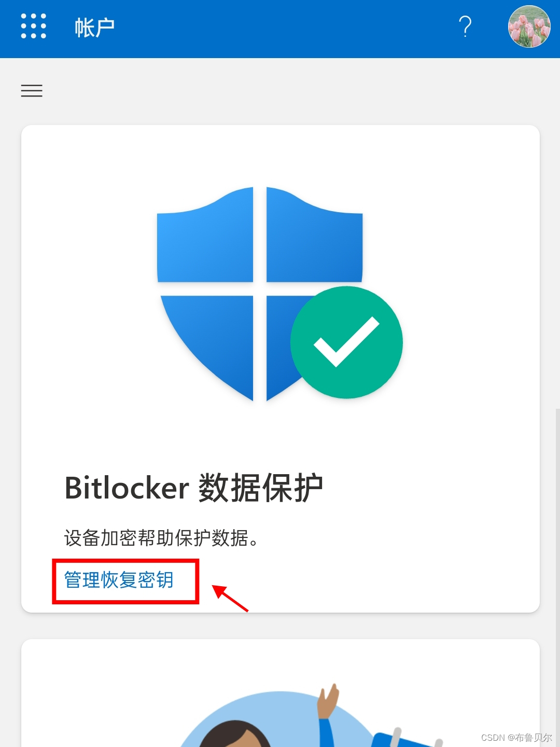Click the red highlight box around the link
Viewport: 560px width, 747px height.
pos(125,581)
